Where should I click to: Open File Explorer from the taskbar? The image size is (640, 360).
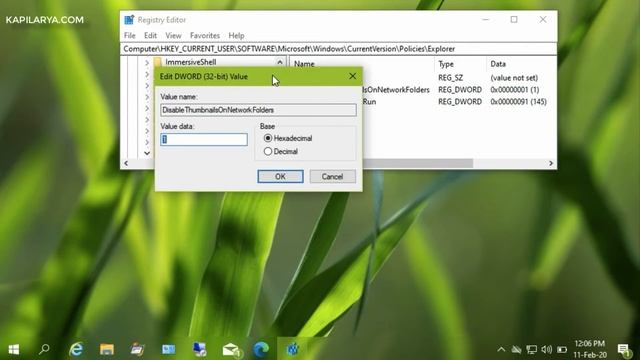pyautogui.click(x=107, y=349)
